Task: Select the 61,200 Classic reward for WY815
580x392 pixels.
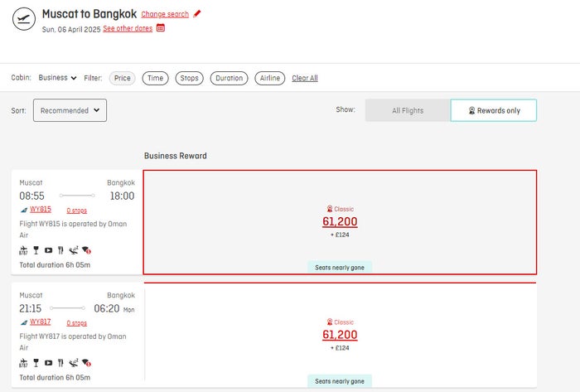Action: click(x=340, y=221)
